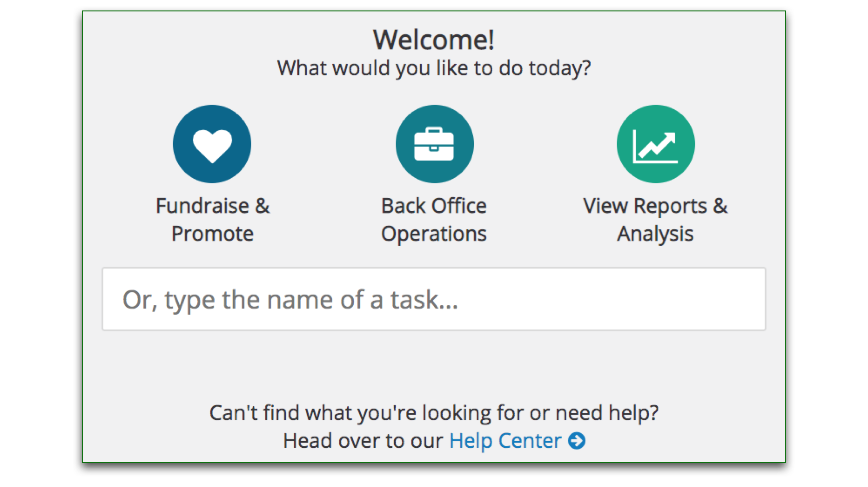Screen dimensions: 868x487
Task: Click the arrow circle icon beside Help Center
Action: [577, 441]
